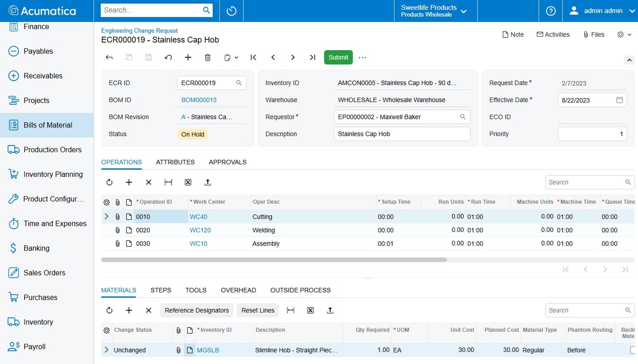Viewport: 638px width, 364px height.
Task: Undo changes using the revert arrow icon
Action: coord(168,57)
